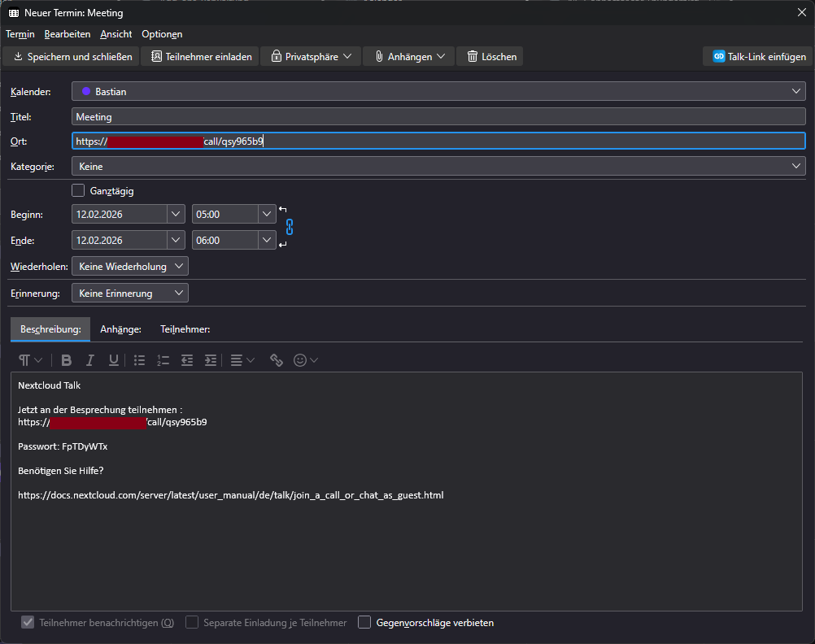Screen dimensions: 815x644
Task: Click the description text editor area
Action: coord(407,491)
